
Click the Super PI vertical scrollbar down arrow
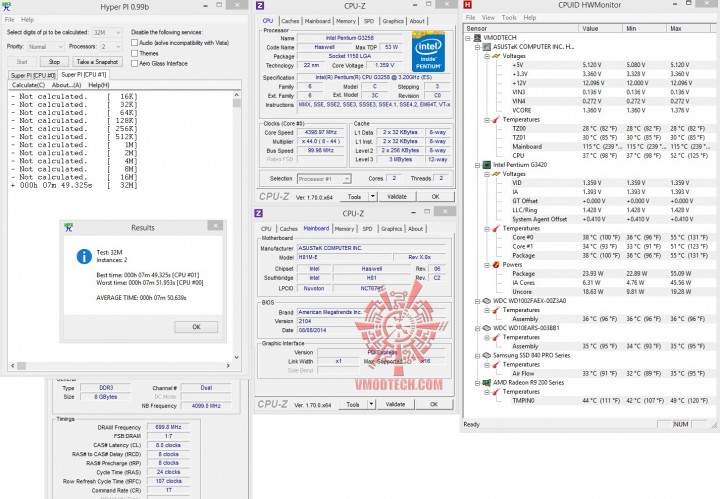[x=236, y=357]
